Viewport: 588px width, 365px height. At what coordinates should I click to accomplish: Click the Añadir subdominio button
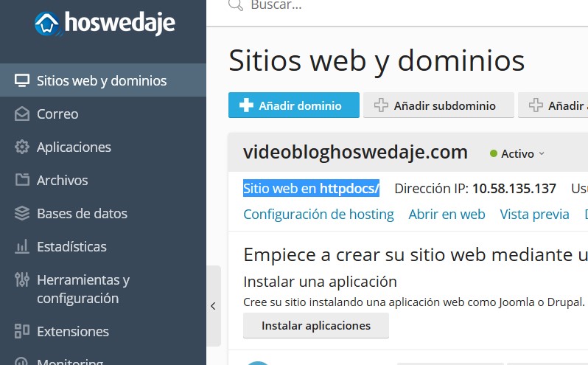point(438,105)
